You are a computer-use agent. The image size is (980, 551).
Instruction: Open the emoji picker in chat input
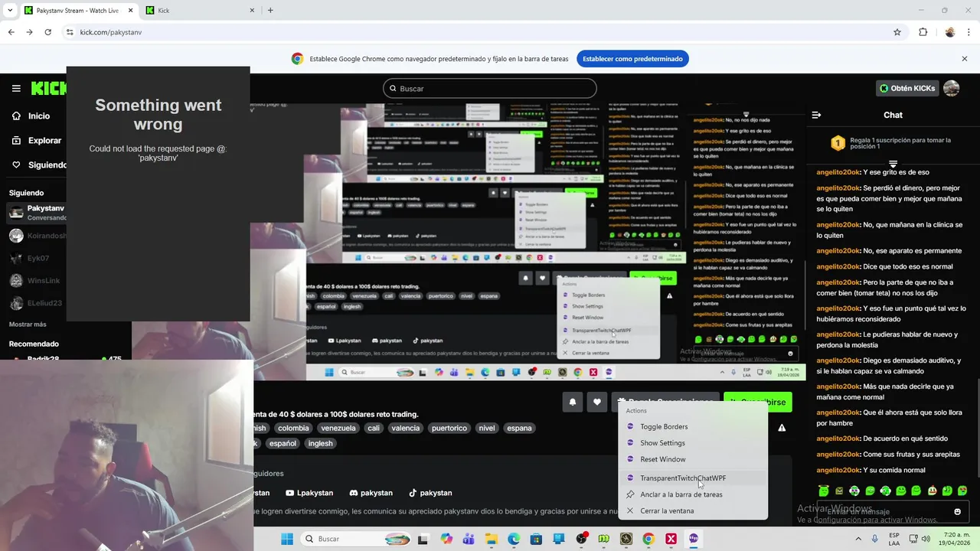(957, 511)
